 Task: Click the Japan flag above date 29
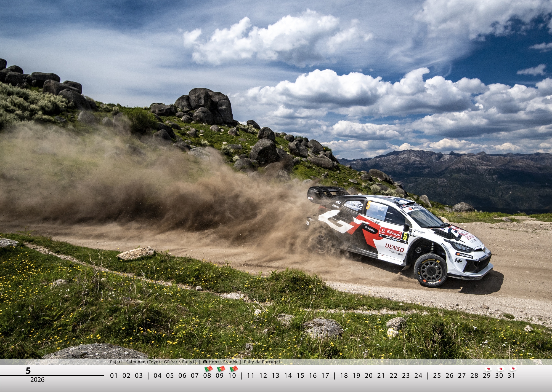(488, 369)
